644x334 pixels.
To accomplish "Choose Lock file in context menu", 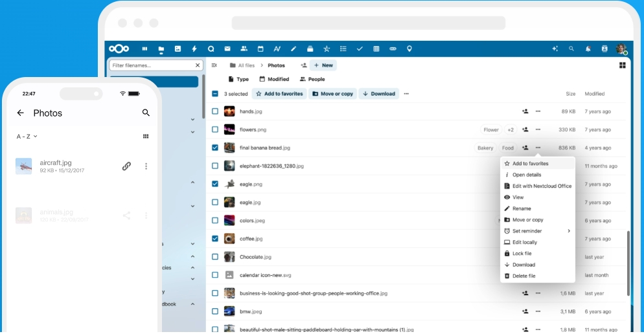I will 538,254.
